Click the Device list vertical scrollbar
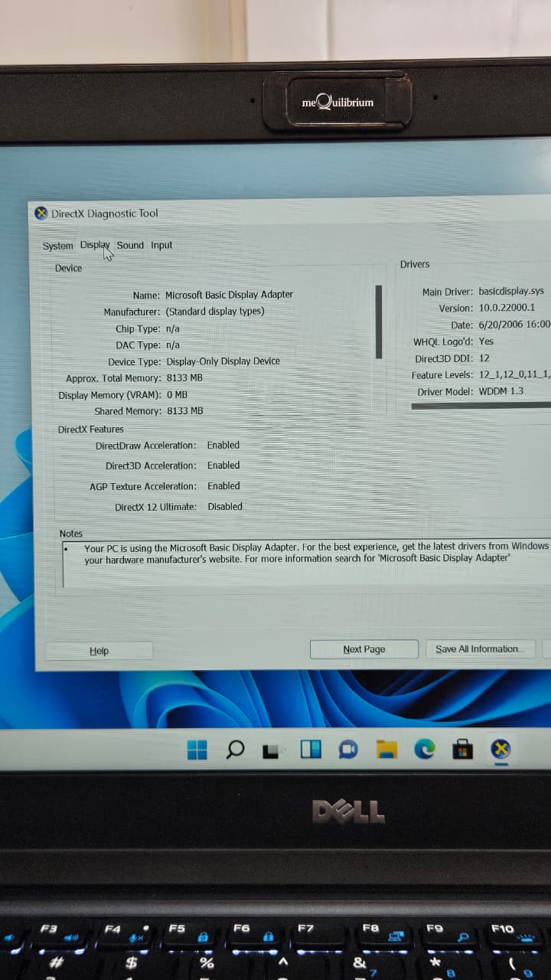 (x=378, y=322)
